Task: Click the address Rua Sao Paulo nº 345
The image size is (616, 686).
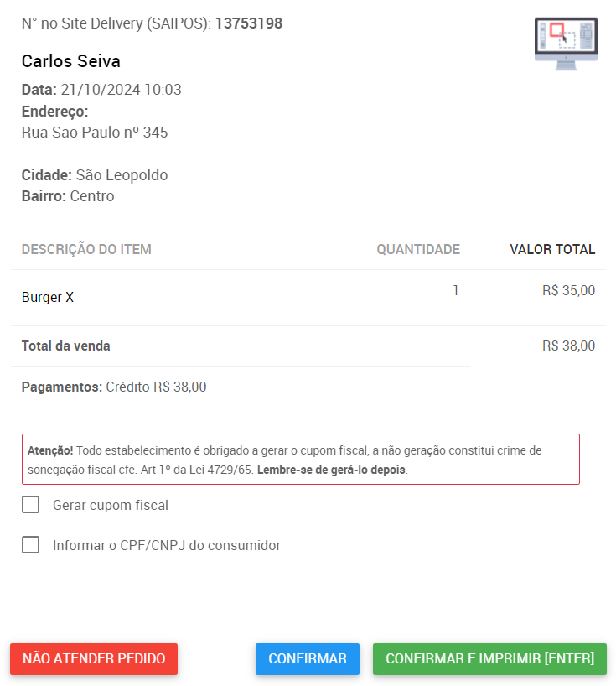Action: pyautogui.click(x=95, y=133)
